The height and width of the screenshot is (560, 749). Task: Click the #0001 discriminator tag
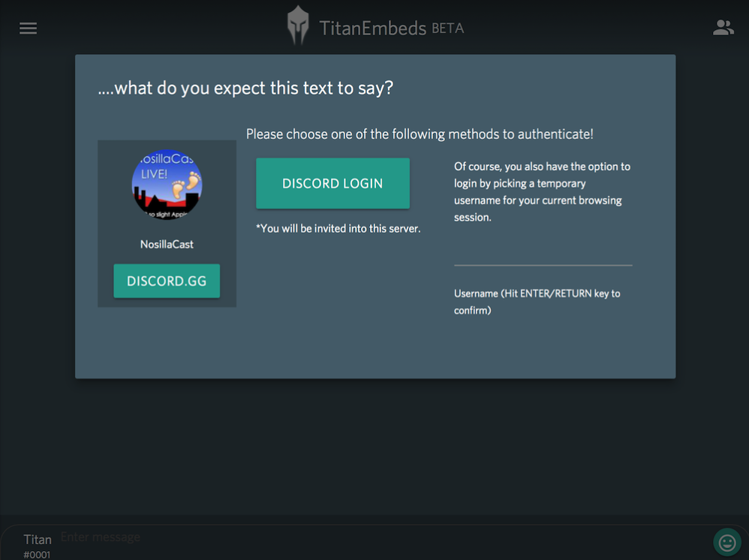pos(37,555)
